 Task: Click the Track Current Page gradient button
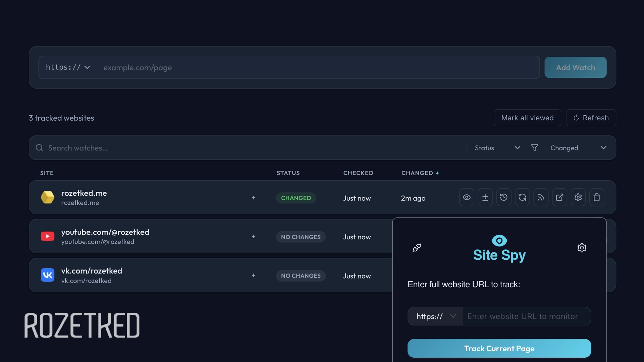coord(499,348)
